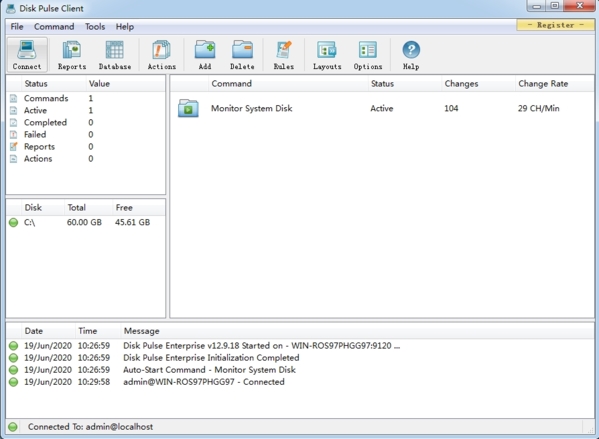Click the Connected To: admin@localhost status text
Viewport: 599px width, 439px height.
pyautogui.click(x=91, y=427)
